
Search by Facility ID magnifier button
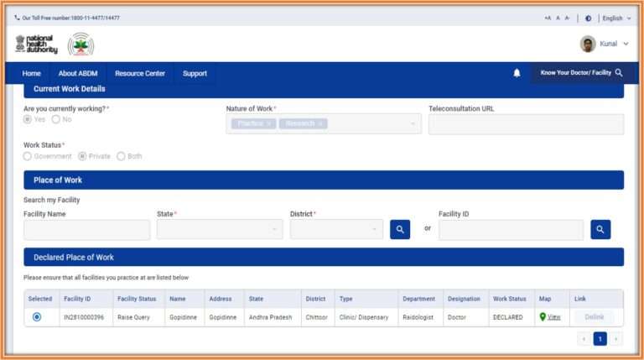click(x=600, y=229)
